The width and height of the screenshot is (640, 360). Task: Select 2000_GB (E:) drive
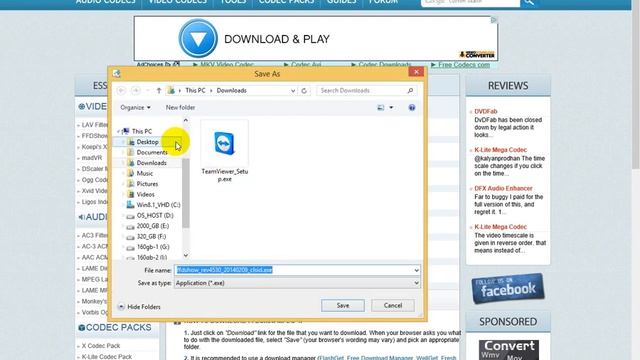(153, 226)
